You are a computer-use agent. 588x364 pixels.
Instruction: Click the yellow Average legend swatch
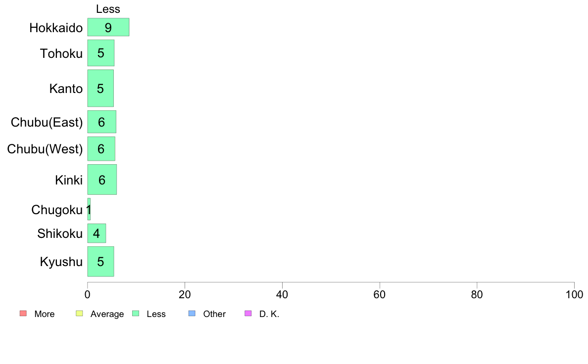79,314
